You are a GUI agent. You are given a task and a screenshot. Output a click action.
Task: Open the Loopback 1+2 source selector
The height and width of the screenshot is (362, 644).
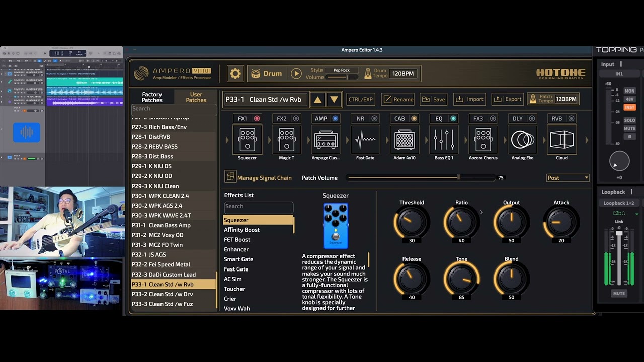[x=619, y=203]
